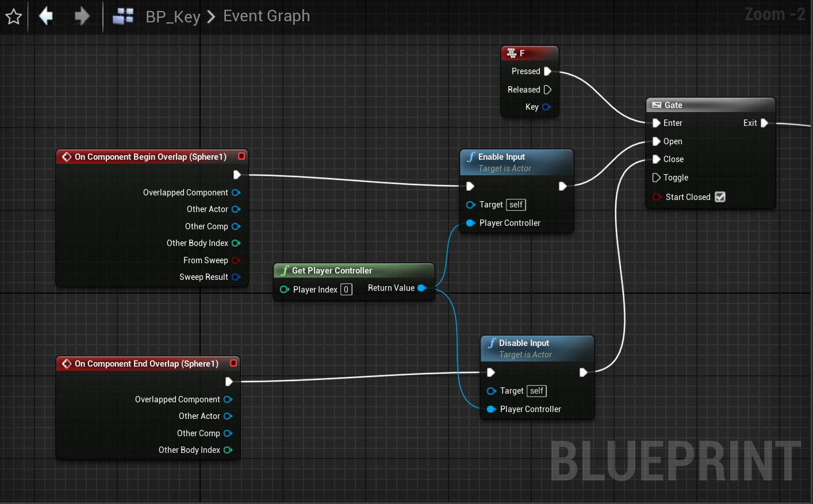
Task: Navigate back with the left arrow
Action: click(46, 16)
